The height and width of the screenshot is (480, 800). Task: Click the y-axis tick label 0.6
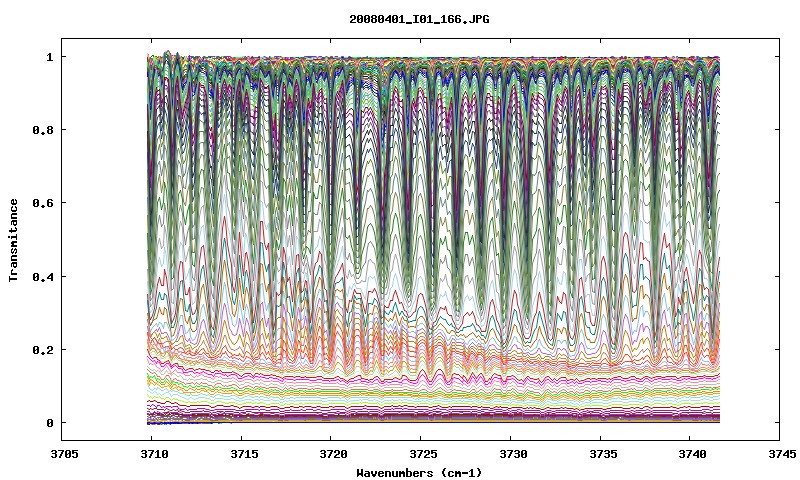[x=43, y=203]
